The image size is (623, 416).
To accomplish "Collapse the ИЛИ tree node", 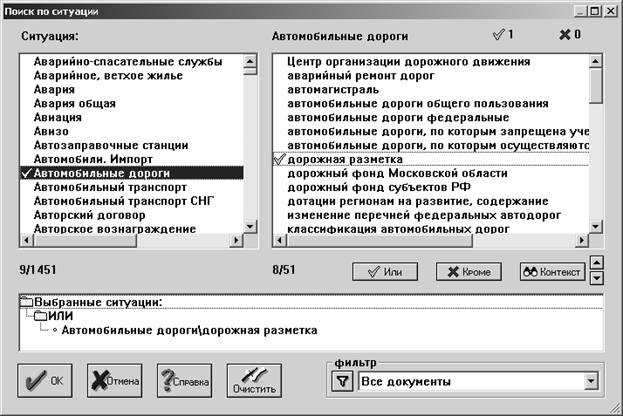I will point(40,316).
